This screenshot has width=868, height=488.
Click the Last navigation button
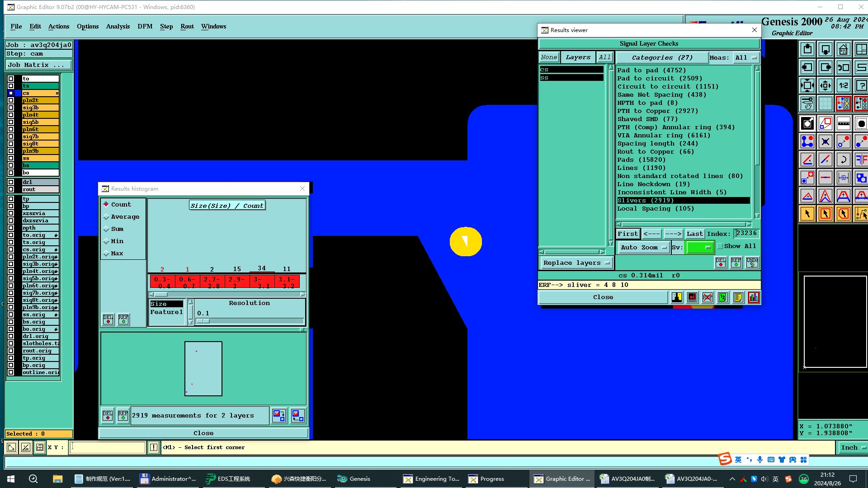694,234
